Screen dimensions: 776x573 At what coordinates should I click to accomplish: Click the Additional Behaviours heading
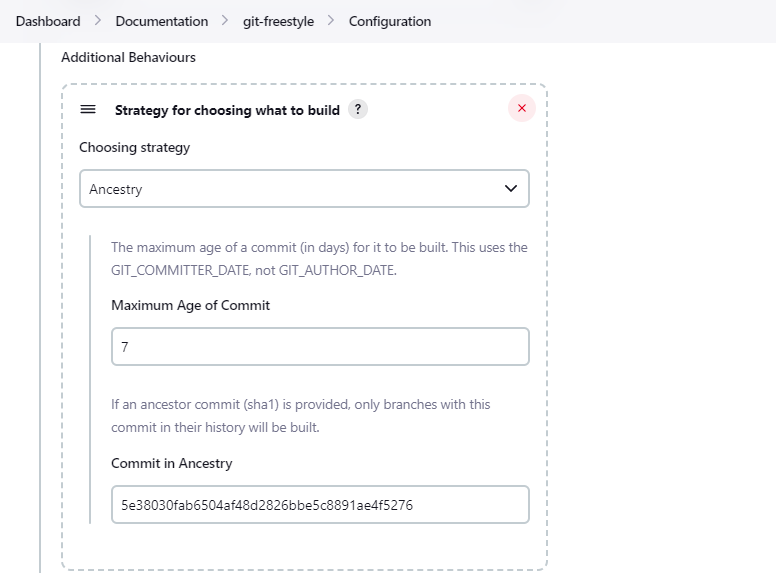[129, 57]
